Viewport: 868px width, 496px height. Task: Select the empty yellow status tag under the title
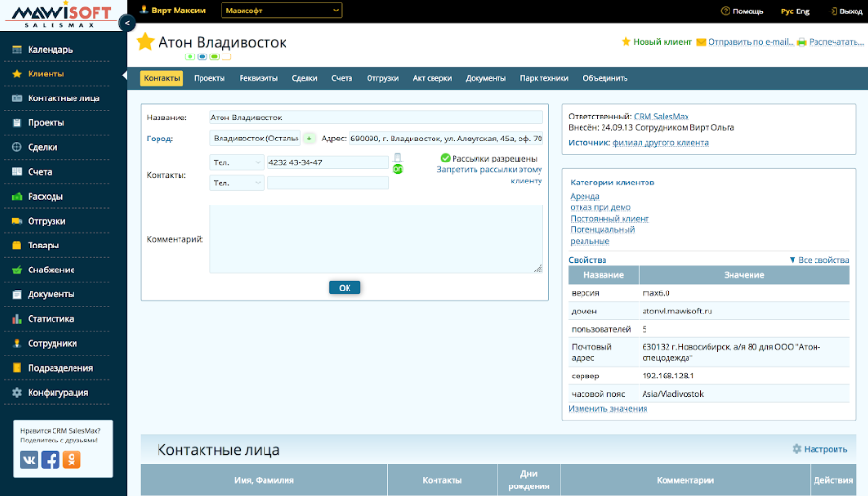point(226,56)
